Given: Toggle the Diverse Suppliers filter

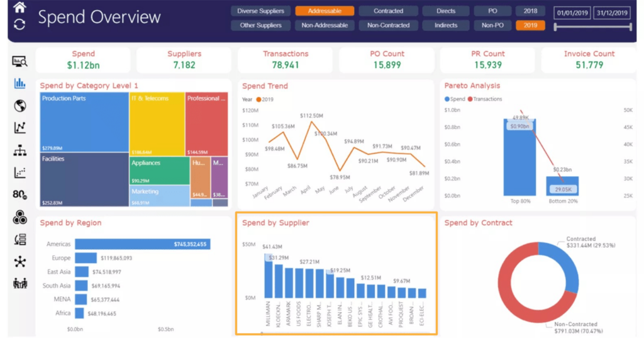Looking at the screenshot, I should [x=260, y=11].
